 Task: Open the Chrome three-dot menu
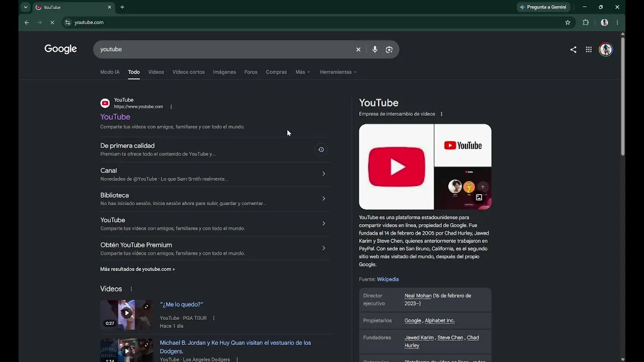pyautogui.click(x=617, y=23)
